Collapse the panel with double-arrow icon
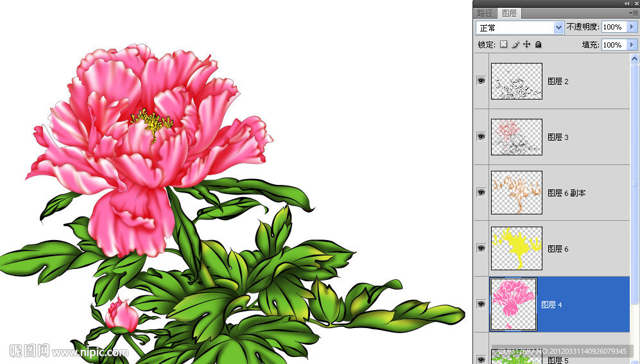Screen dimensions: 640x364 [x=627, y=3]
